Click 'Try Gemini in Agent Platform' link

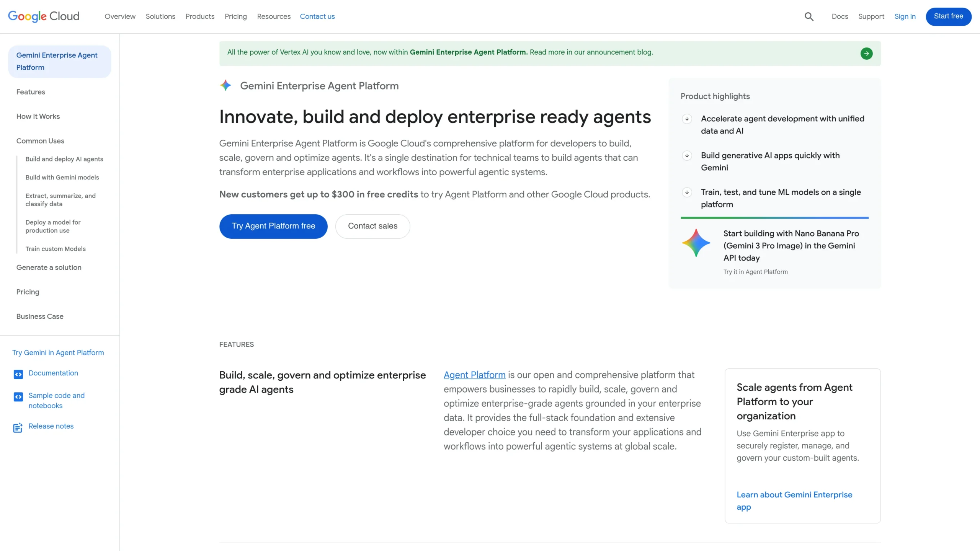pyautogui.click(x=58, y=353)
